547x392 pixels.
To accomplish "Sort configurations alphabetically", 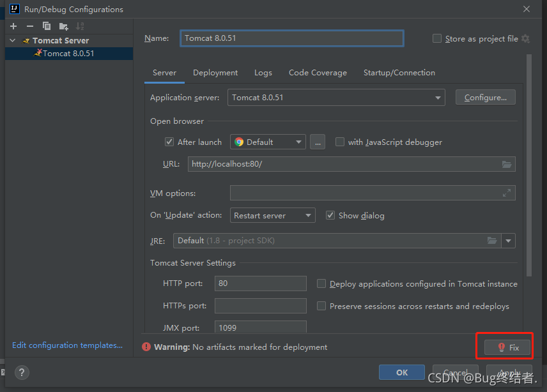I will tap(80, 26).
